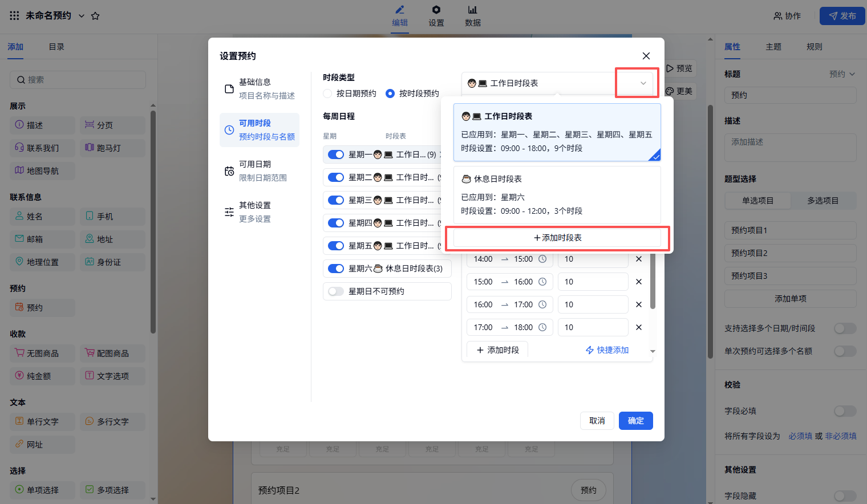Click the 发布 publish button
Viewport: 867px width, 504px height.
pyautogui.click(x=842, y=16)
